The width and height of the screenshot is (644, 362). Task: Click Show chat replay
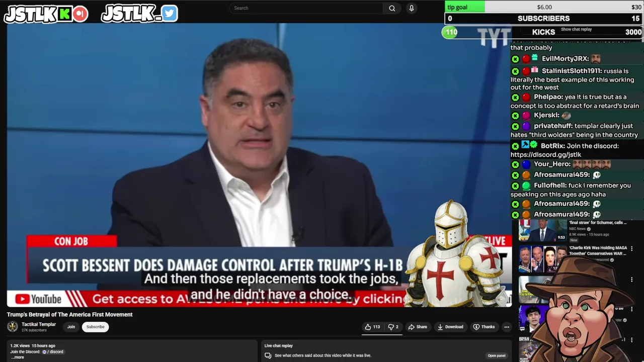(576, 29)
